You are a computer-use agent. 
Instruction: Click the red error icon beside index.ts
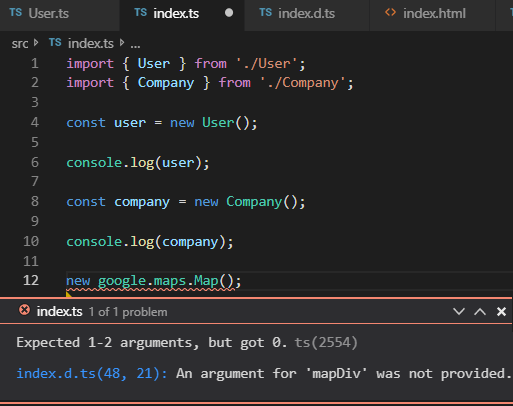coord(24,310)
